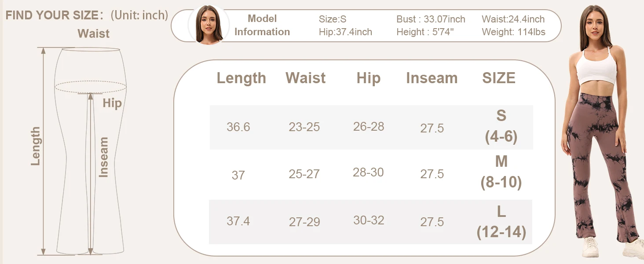
Task: Click the 25-27 waist range value
Action: 304,174
